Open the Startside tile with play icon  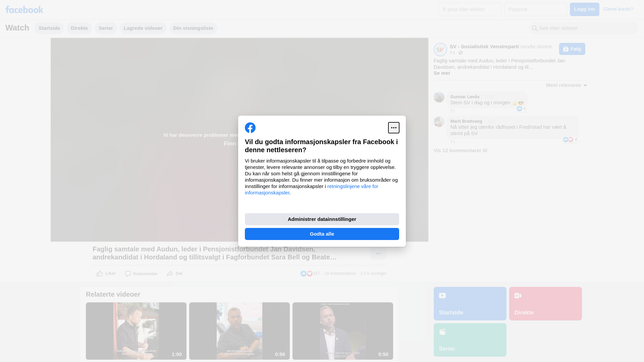tap(470, 304)
